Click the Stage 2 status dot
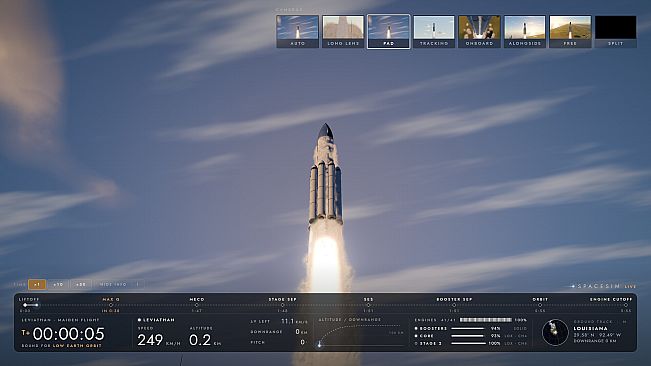This screenshot has width=651, height=366. [x=416, y=344]
